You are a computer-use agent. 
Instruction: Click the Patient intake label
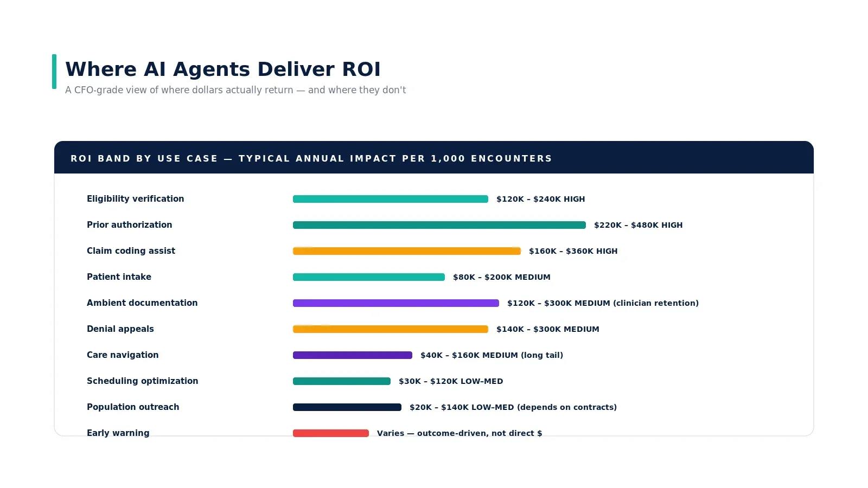coord(119,277)
